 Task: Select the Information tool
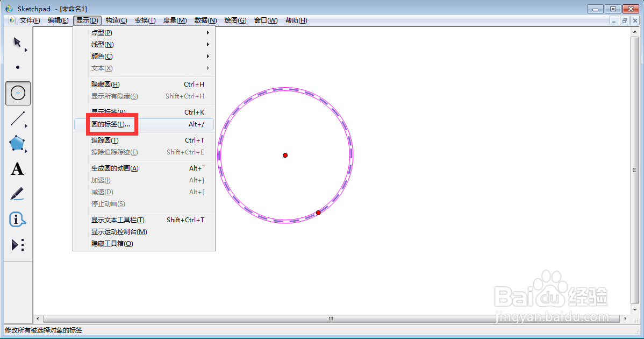tap(17, 220)
